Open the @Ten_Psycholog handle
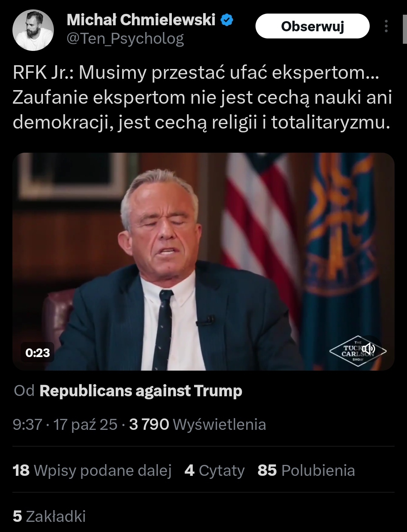The image size is (407, 532). point(125,39)
